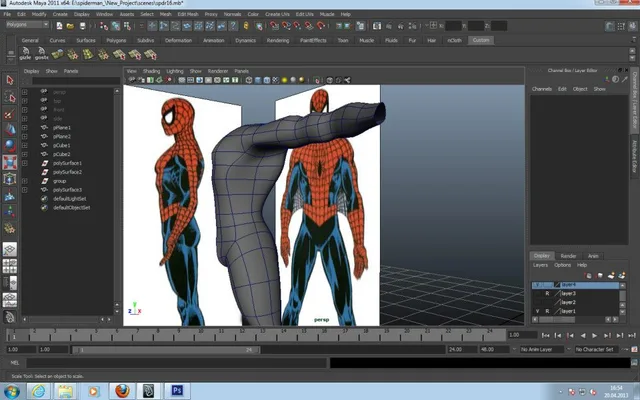Run the 'gizle' custom shelf script
Screen dimensions: 640x400
pyautogui.click(x=25, y=53)
